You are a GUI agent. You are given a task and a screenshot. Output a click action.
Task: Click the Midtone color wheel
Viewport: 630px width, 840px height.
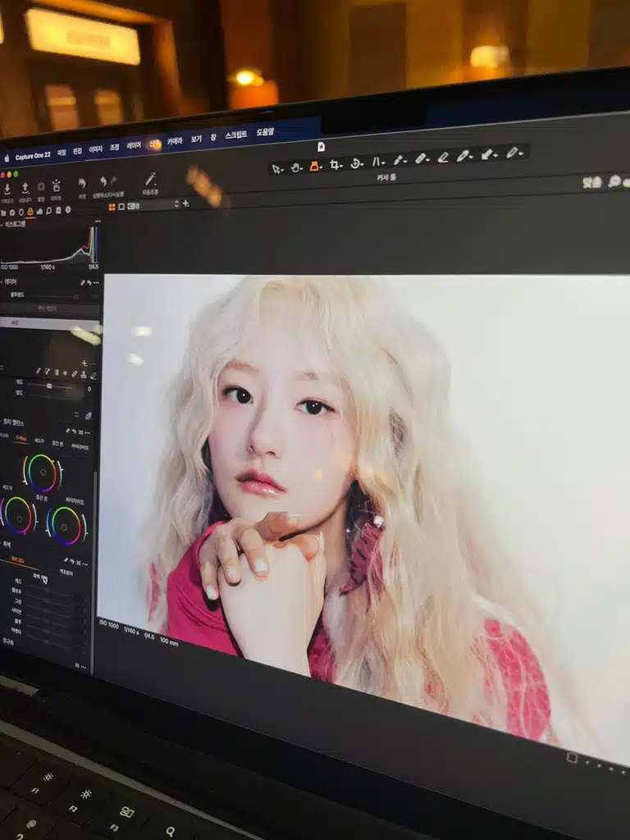click(17, 515)
